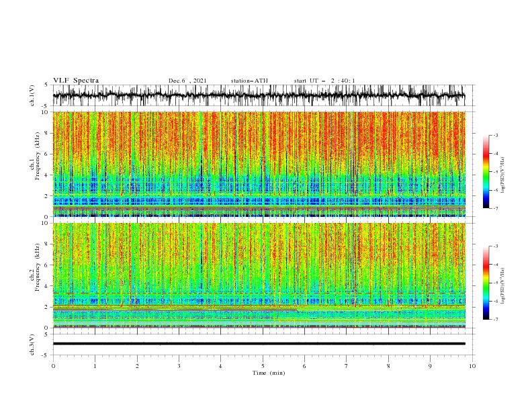Click the upper colorbar 'log(PSD)(V²/Hz)' label
Image resolution: width=532 pixels, height=411 pixels.
(502, 175)
